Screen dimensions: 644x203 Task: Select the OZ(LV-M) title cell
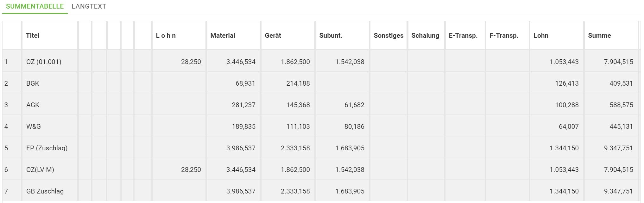coord(40,170)
